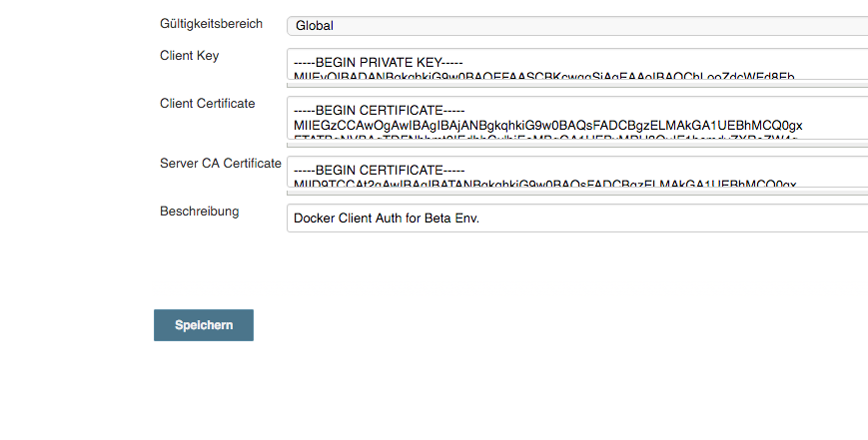Click the Client Certificate label
868x440 pixels.
207,104
